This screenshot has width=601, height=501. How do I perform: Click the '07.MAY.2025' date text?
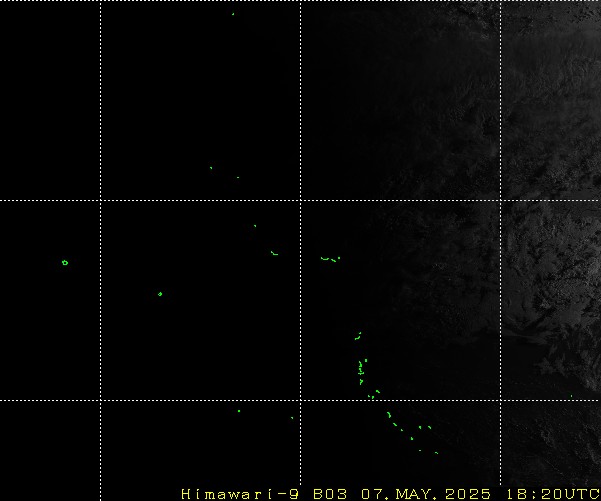(426, 494)
